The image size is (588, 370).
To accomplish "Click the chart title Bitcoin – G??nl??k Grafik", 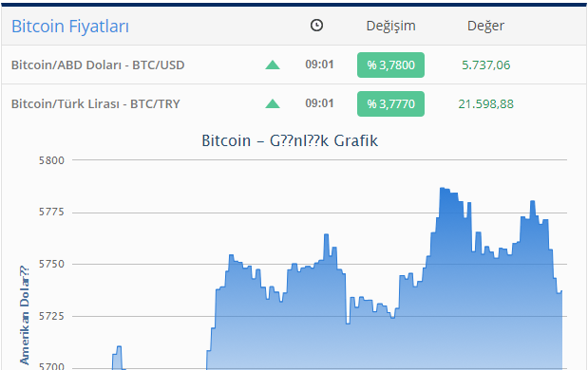I will (290, 140).
